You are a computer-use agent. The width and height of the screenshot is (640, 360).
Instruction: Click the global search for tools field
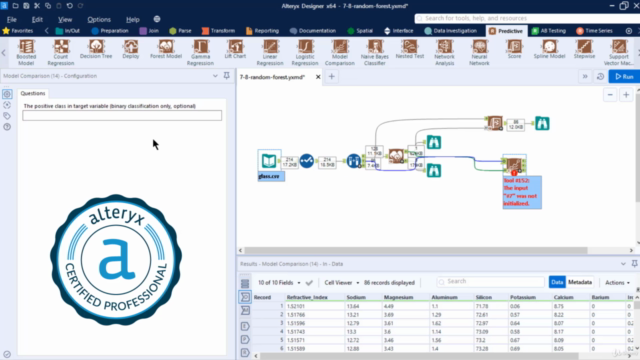pyautogui.click(x=527, y=18)
